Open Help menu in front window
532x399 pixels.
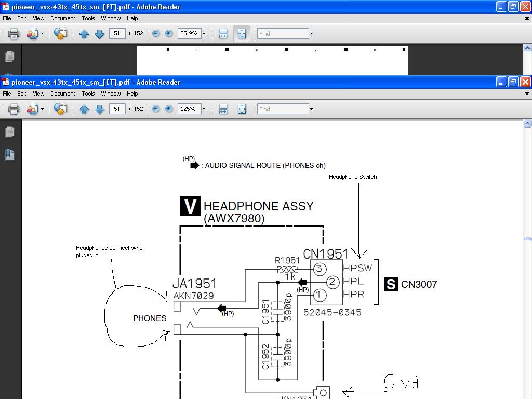132,94
